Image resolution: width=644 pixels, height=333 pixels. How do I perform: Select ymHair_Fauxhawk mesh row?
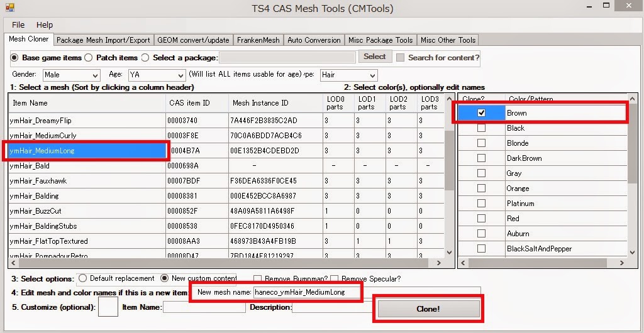click(226, 181)
